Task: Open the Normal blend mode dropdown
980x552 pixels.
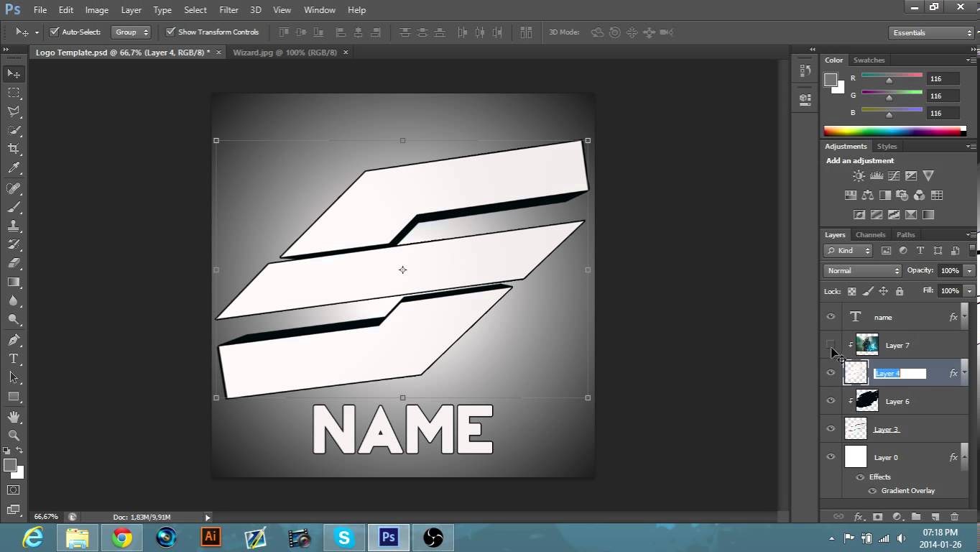Action: click(x=862, y=270)
